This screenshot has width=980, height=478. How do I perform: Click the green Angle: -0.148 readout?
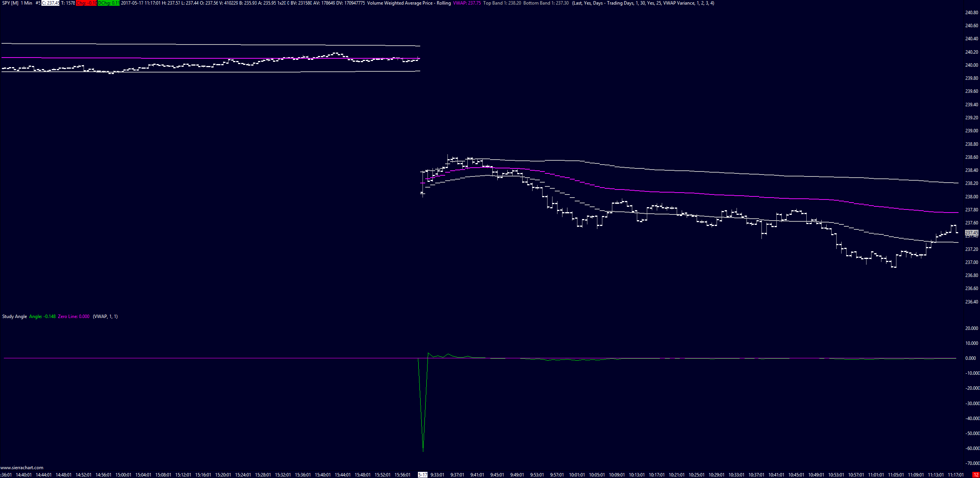tap(42, 316)
